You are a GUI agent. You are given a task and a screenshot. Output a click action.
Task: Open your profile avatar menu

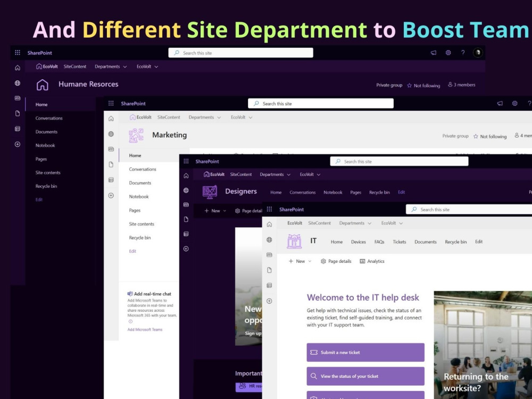pyautogui.click(x=477, y=52)
